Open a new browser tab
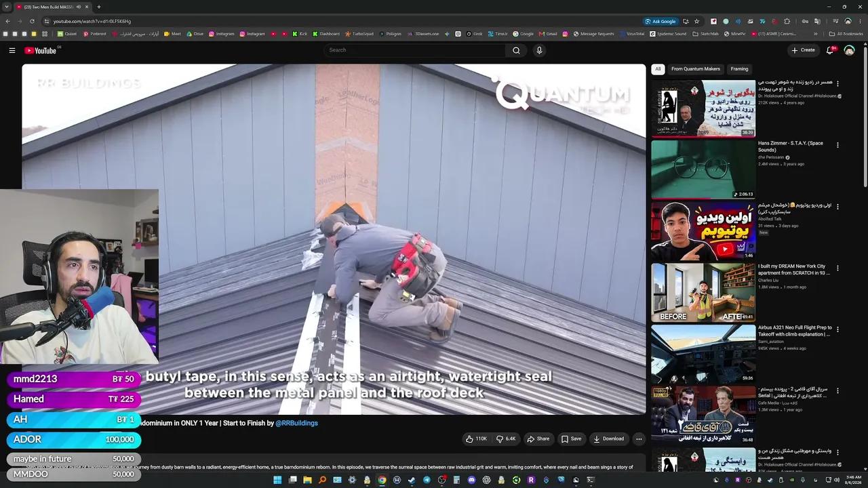868x488 pixels. [98, 7]
